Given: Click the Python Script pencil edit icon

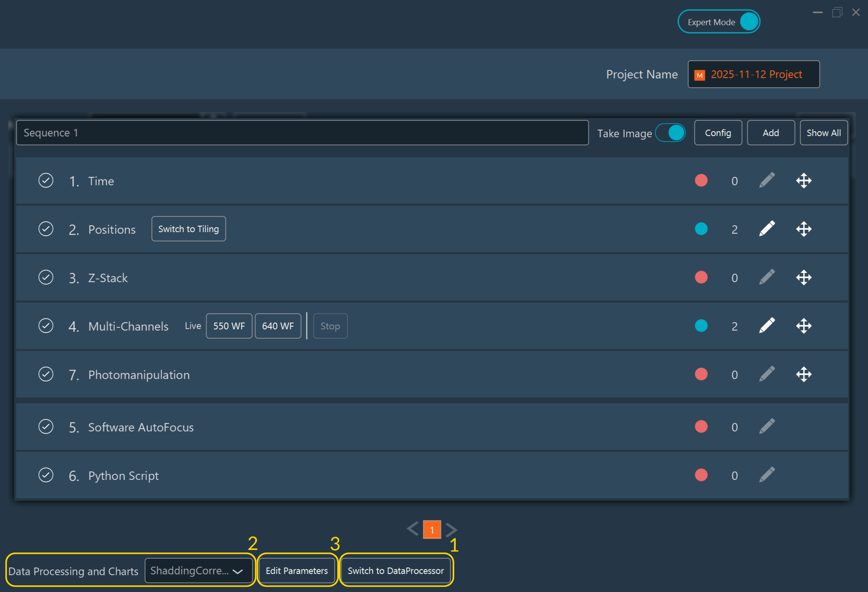Looking at the screenshot, I should [x=767, y=475].
